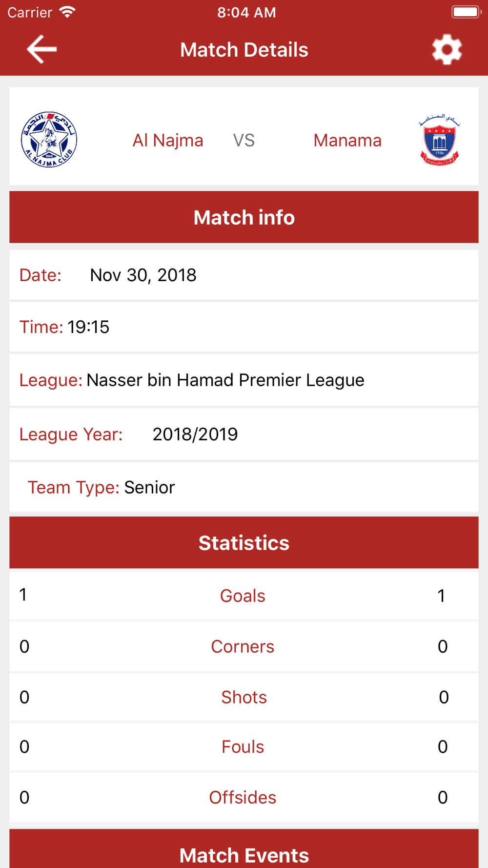Select the Goals statistics row
The image size is (488, 868).
[x=244, y=596]
